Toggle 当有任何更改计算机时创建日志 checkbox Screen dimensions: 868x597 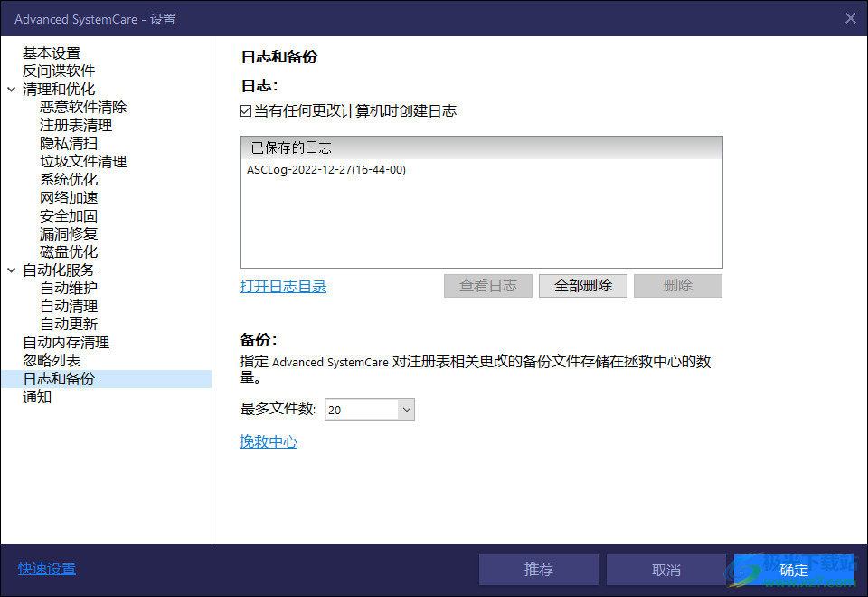click(245, 111)
